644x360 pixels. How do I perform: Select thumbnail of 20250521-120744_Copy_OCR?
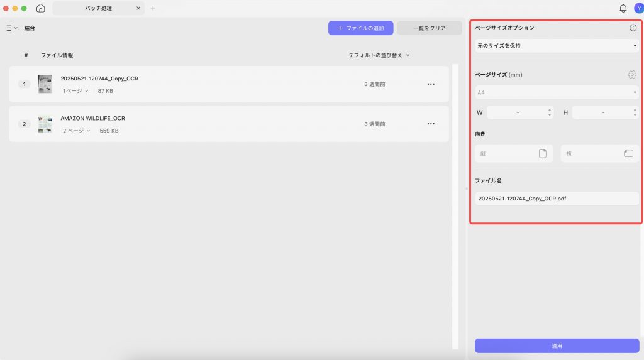pyautogui.click(x=45, y=84)
